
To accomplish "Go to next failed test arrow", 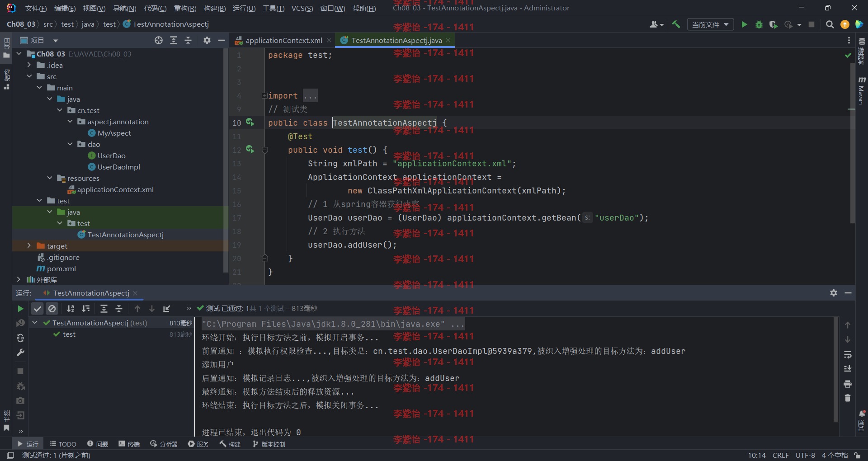I will [x=152, y=309].
